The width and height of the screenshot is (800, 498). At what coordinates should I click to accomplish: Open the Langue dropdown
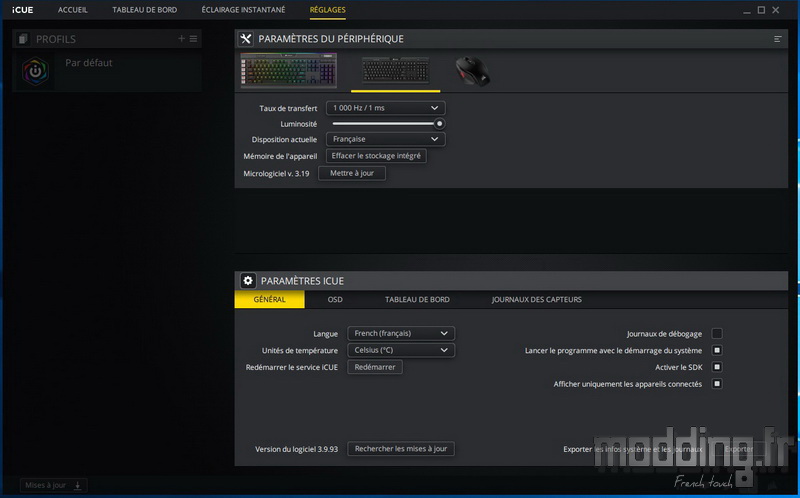pos(401,333)
